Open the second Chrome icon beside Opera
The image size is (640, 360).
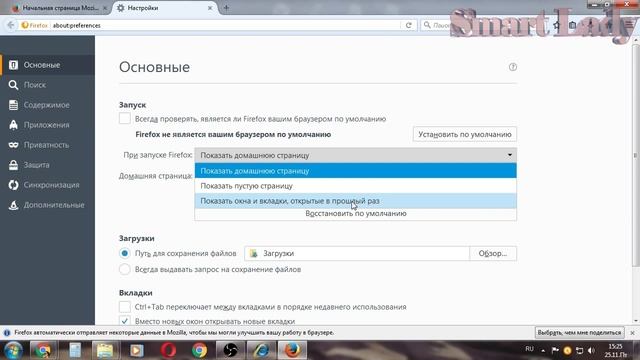[x=199, y=350]
